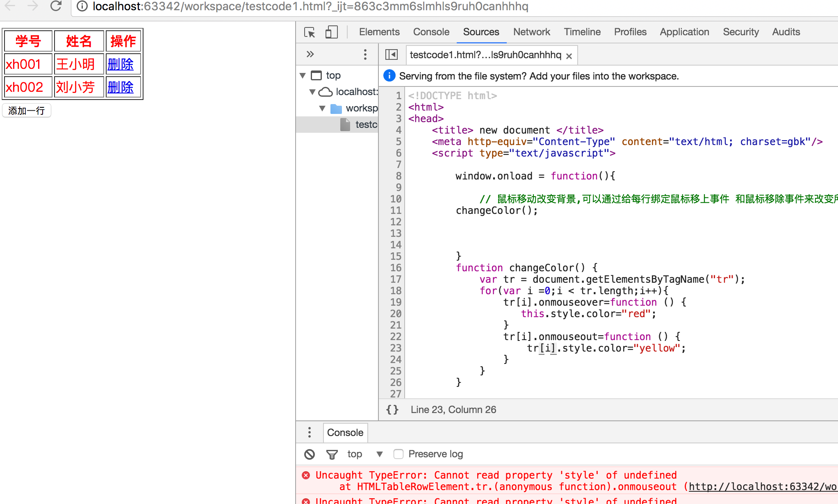Click the 王小明 table cell
Viewport: 838px width, 504px height.
pyautogui.click(x=79, y=64)
